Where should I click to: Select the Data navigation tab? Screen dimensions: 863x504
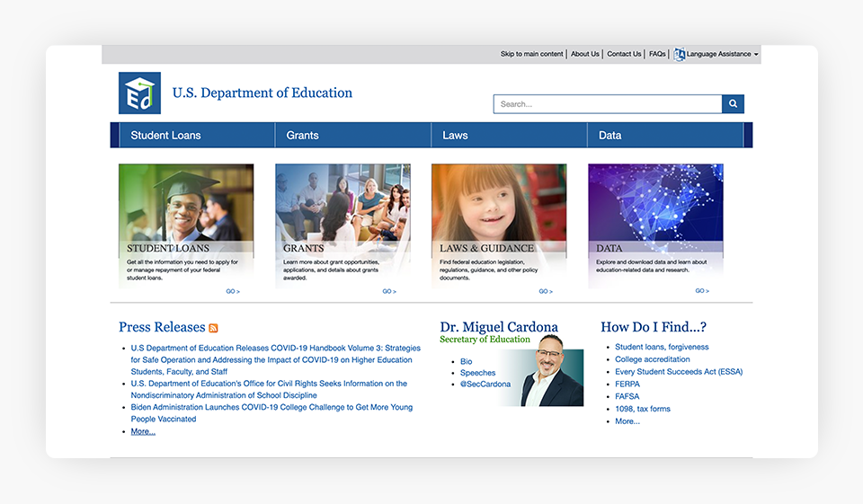click(x=609, y=136)
